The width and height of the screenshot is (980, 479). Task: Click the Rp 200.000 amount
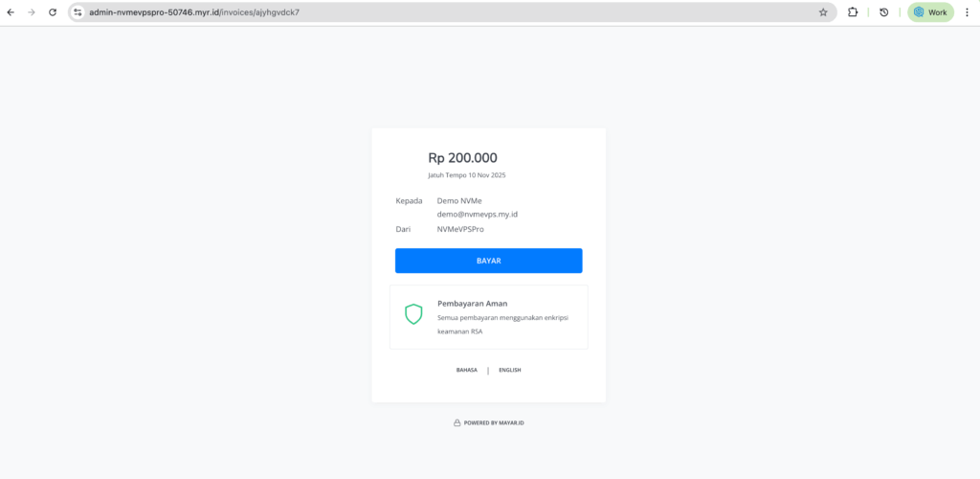(462, 158)
